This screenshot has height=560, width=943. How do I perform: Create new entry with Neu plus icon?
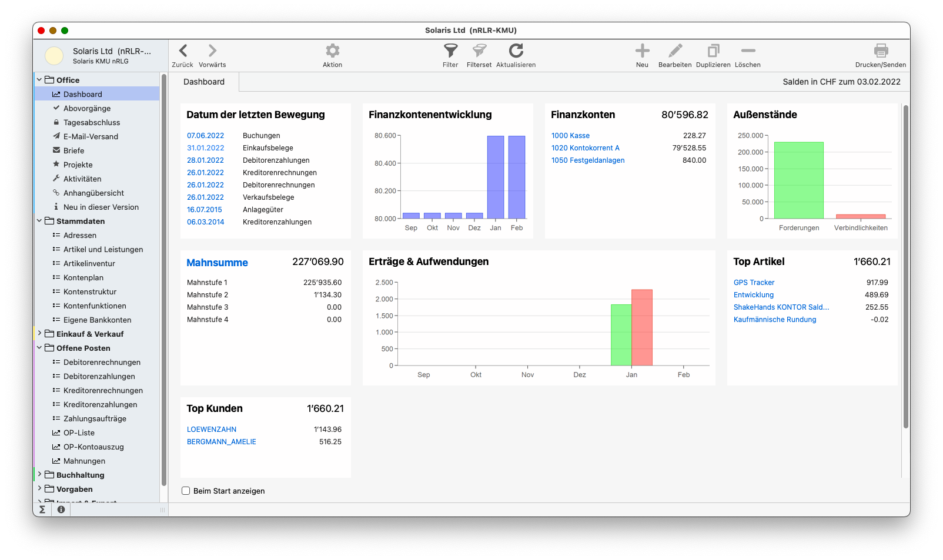[x=642, y=51]
